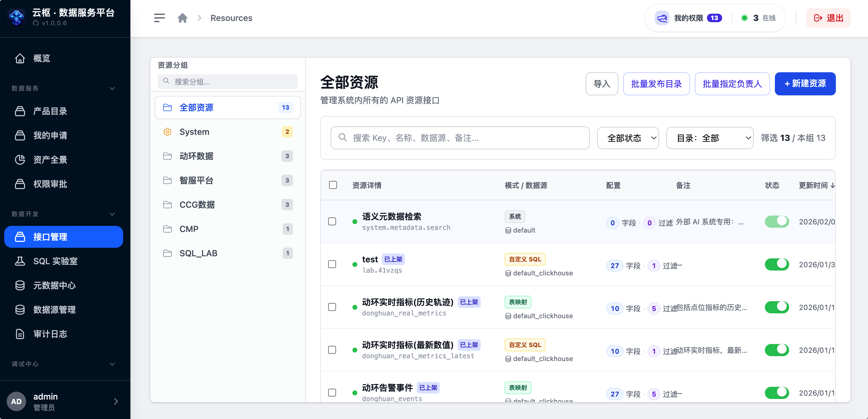Click the AD user avatar
The height and width of the screenshot is (419, 868).
pos(16,401)
